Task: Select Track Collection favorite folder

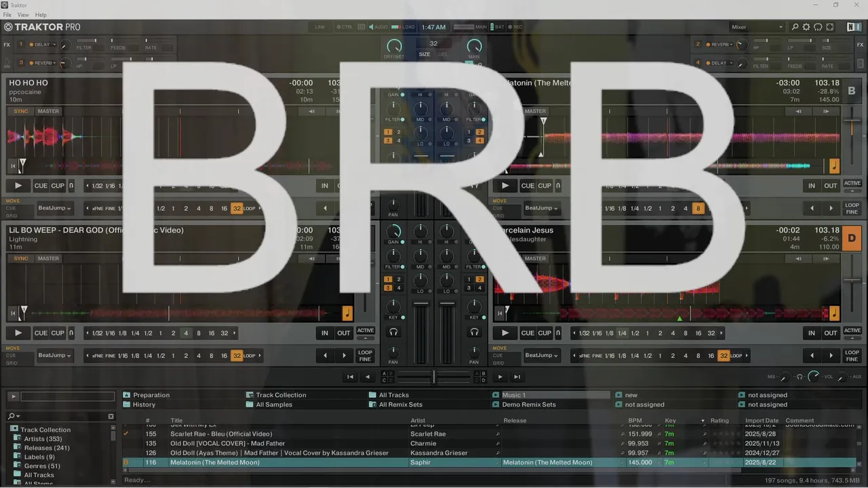Action: coord(277,395)
